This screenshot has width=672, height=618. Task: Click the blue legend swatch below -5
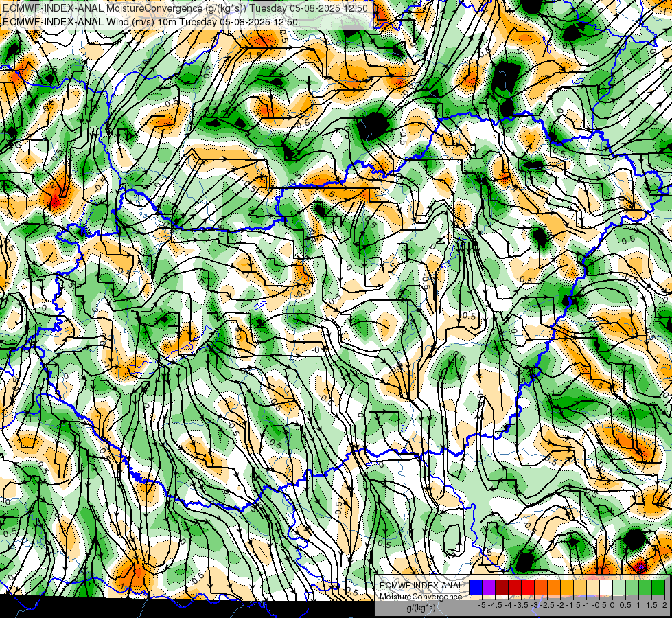(x=476, y=588)
